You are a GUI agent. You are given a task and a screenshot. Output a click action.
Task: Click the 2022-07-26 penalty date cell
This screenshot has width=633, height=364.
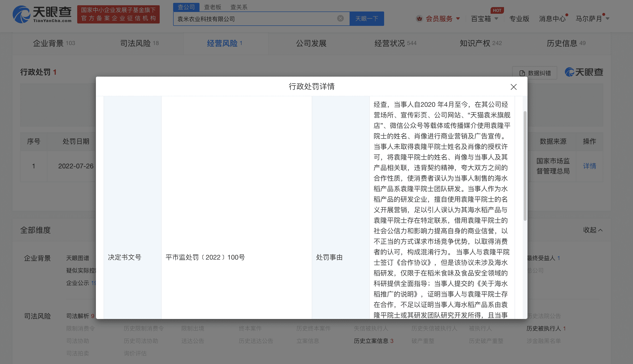pos(76,166)
